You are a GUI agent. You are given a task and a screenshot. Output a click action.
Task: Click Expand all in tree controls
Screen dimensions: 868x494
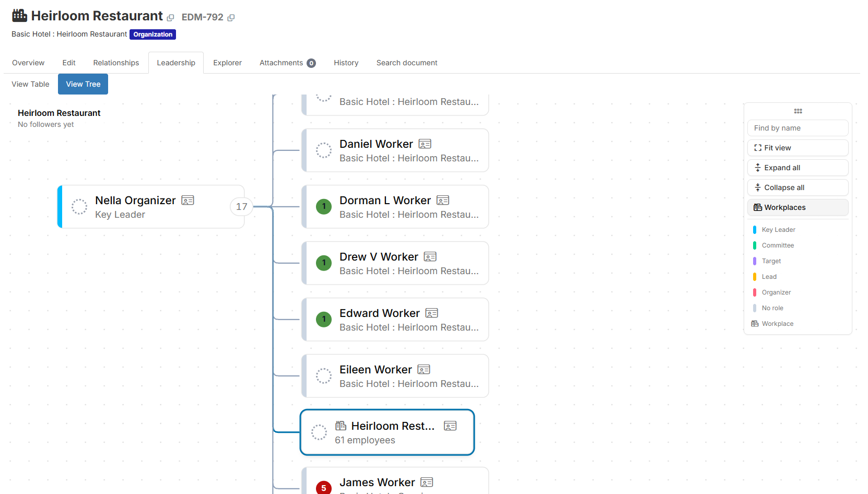(x=798, y=168)
